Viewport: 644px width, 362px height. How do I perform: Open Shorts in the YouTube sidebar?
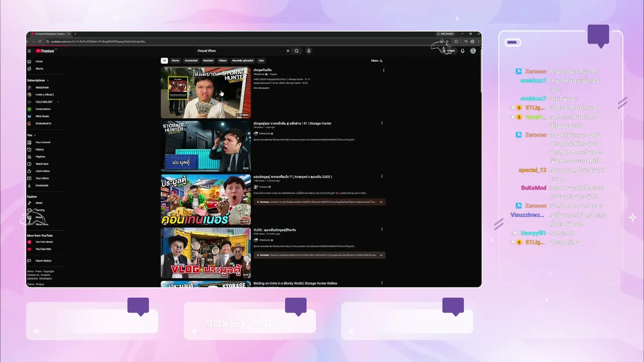click(x=38, y=68)
